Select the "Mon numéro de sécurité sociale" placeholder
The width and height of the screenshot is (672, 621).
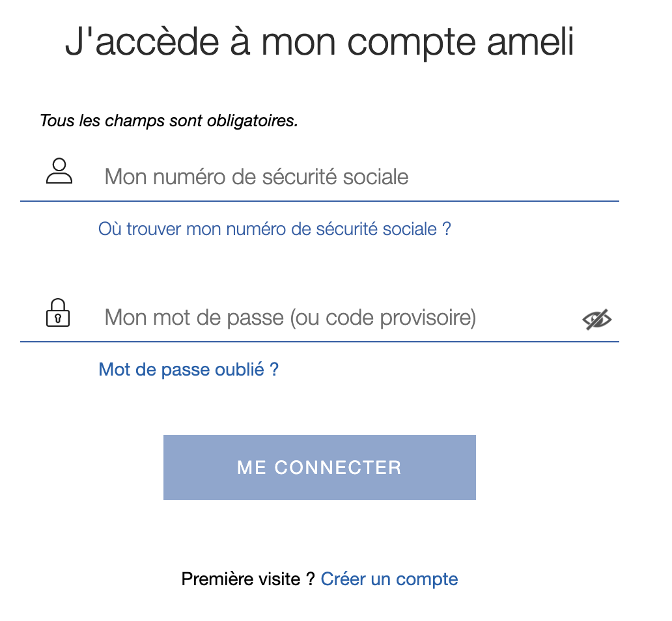257,176
